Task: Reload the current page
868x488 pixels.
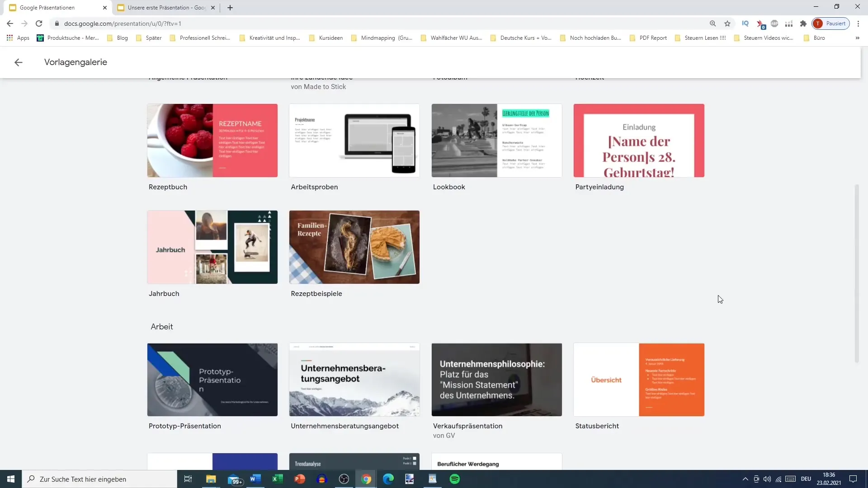Action: coord(39,23)
